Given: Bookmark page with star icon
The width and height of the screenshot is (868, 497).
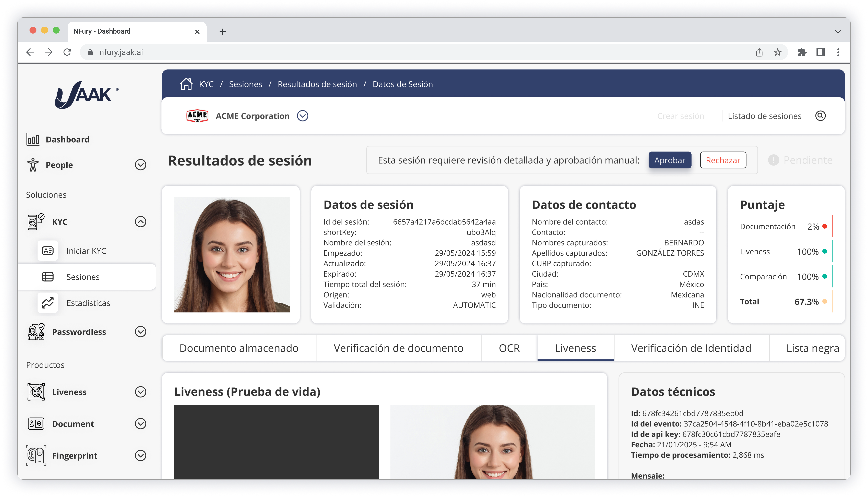Looking at the screenshot, I should tap(778, 52).
